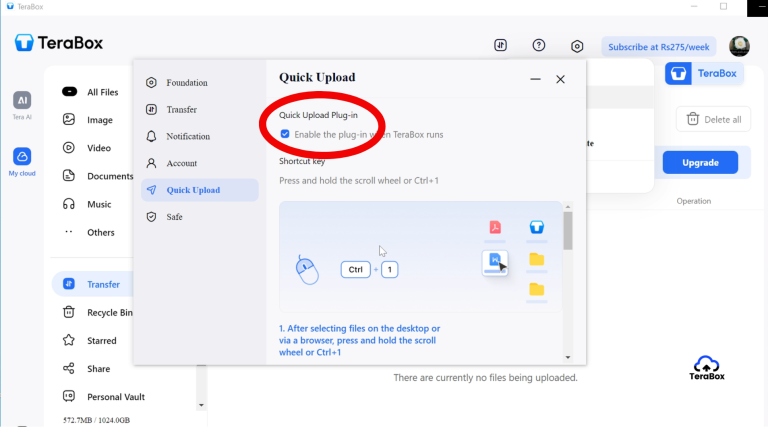Click the settings dialog scrollbar thumb

(568, 231)
